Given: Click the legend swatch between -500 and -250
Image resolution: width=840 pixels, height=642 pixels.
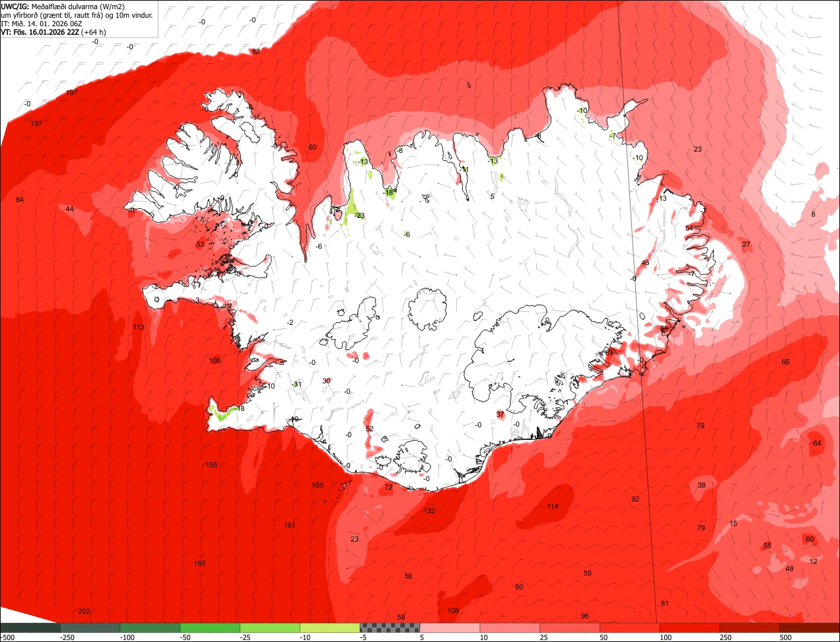Looking at the screenshot, I should [30, 628].
